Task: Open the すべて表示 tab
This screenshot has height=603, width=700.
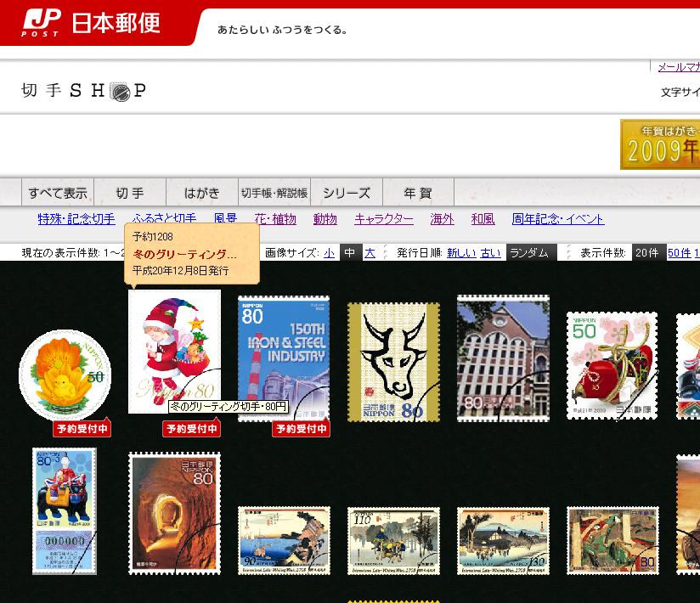Action: pyautogui.click(x=58, y=193)
